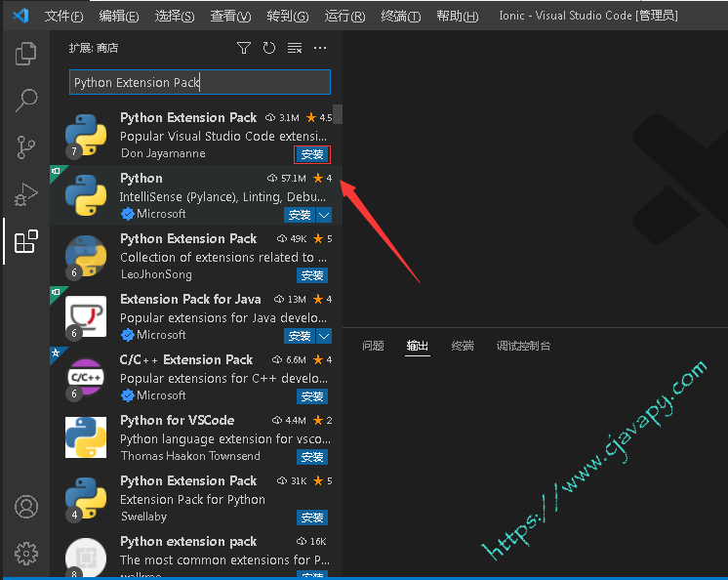Switch to the 终端 panel tab
Image resolution: width=728 pixels, height=580 pixels.
tap(463, 346)
